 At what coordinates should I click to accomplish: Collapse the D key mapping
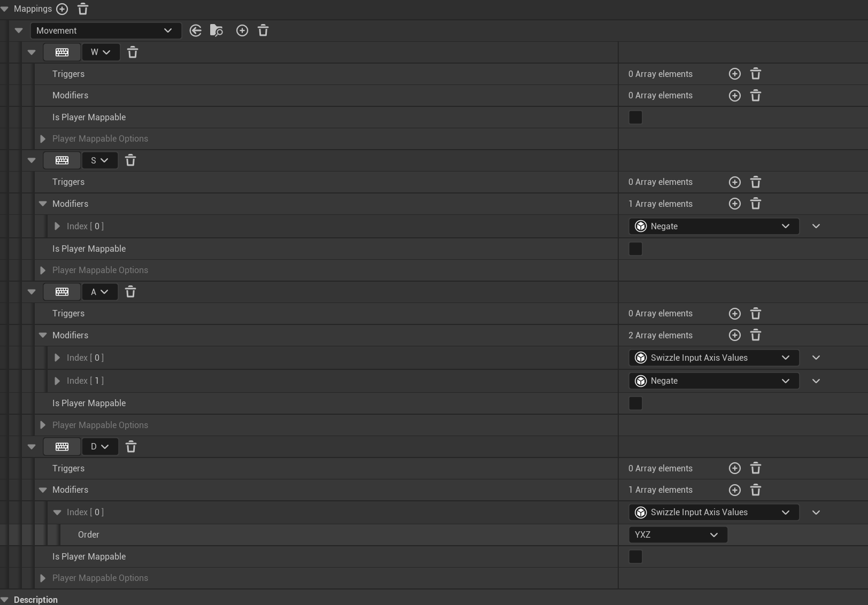(32, 447)
